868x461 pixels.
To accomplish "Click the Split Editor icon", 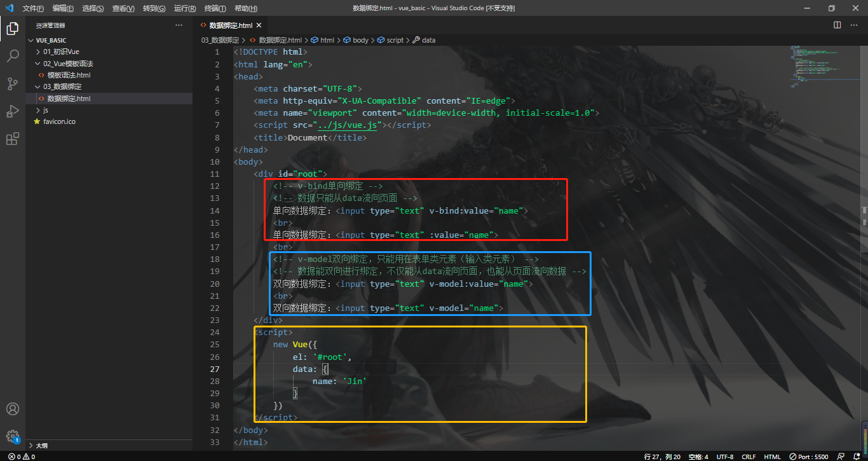I will 837,25.
